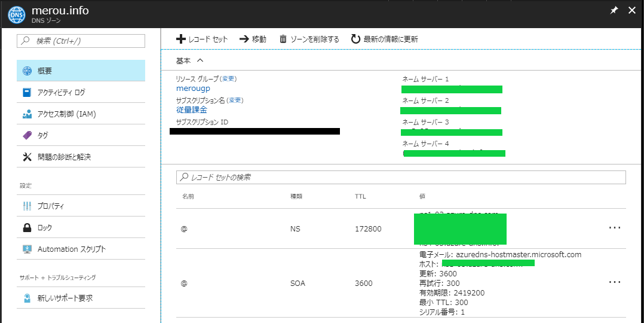Screen dimensions: 644x323
Task: Focus the レコード セットの検索 field
Action: [x=401, y=177]
